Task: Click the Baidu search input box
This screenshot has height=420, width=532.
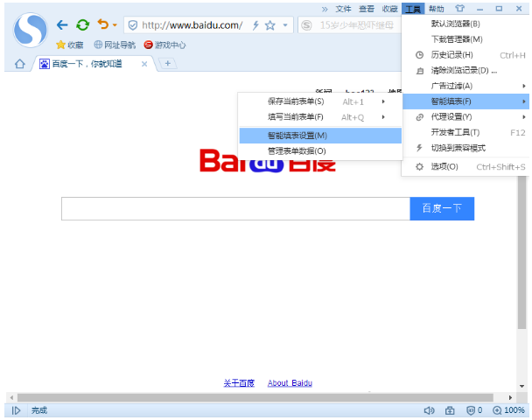Action: (x=235, y=208)
